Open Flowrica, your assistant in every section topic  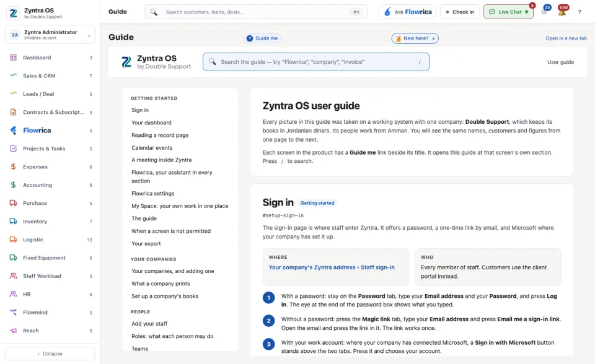click(172, 176)
